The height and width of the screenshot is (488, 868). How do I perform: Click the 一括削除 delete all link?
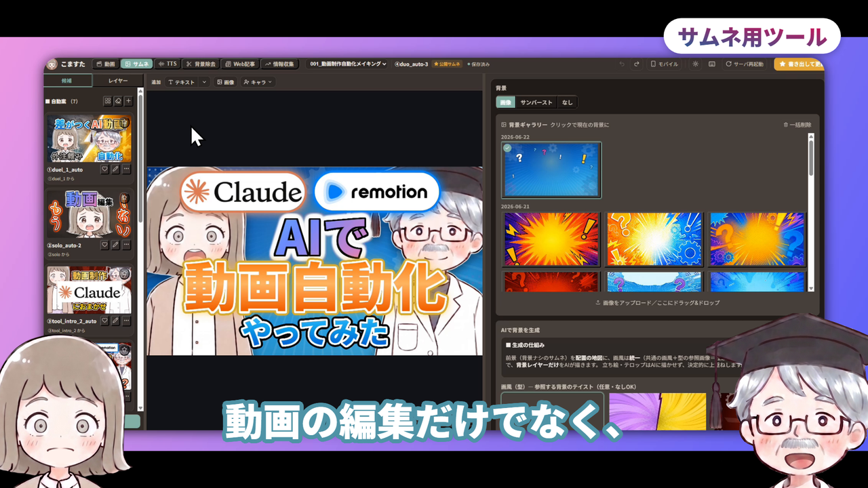click(797, 125)
